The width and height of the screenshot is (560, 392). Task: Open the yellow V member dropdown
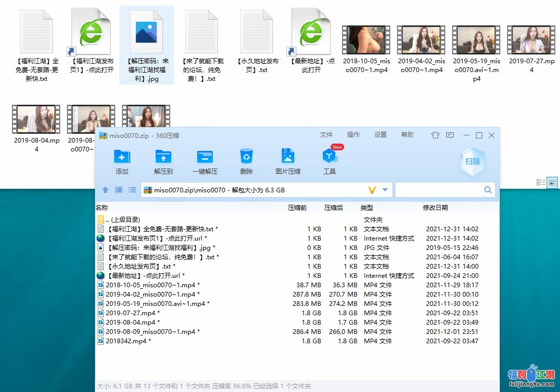pos(373,190)
